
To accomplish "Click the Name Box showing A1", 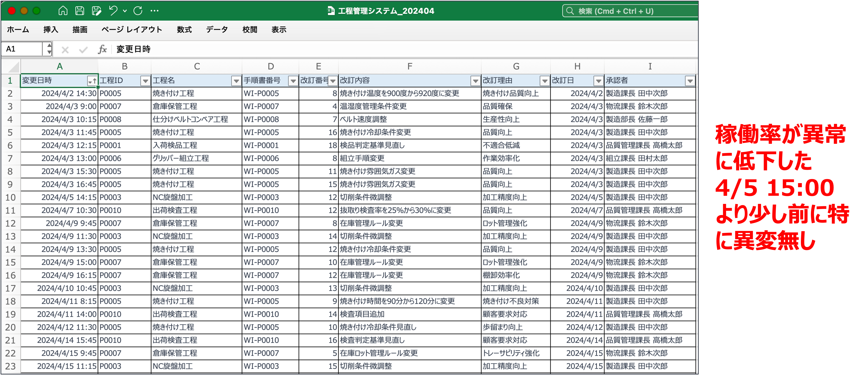I will coord(23,49).
